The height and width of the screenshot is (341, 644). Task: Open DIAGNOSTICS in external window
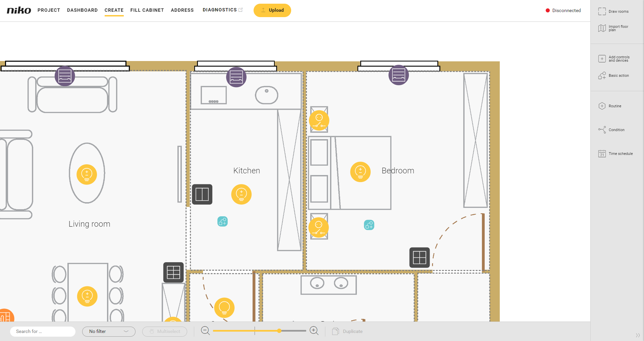point(223,10)
